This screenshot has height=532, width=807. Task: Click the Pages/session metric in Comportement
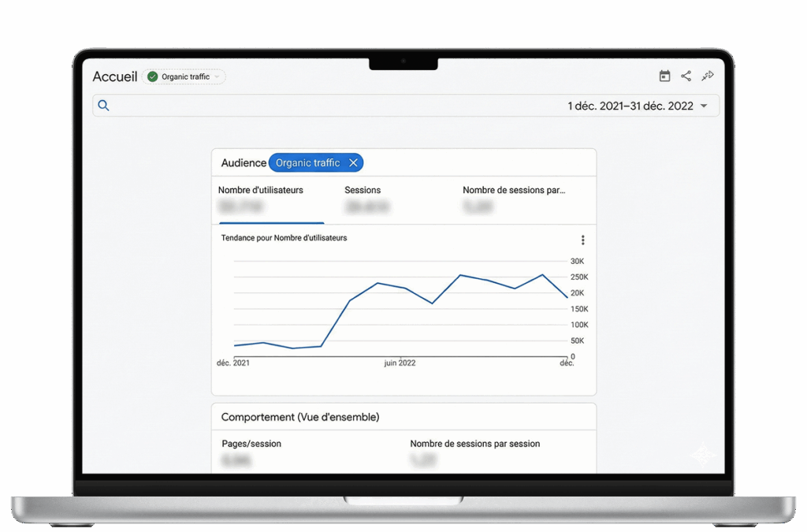pos(251,444)
